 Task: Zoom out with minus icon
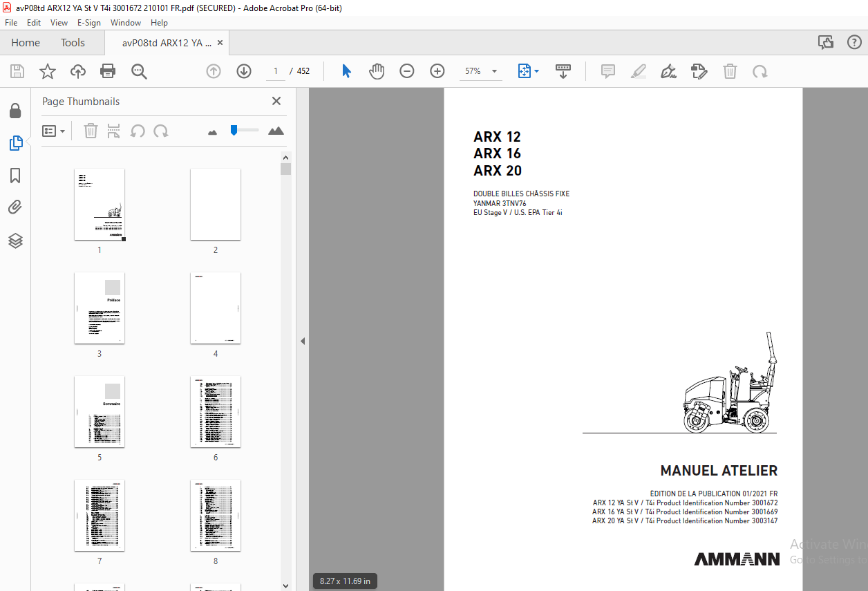407,71
